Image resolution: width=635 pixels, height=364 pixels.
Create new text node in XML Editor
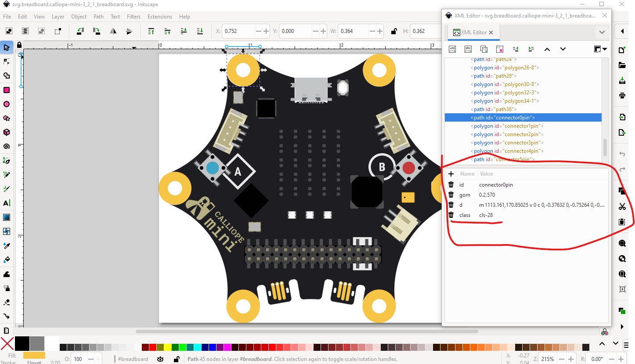click(x=468, y=49)
